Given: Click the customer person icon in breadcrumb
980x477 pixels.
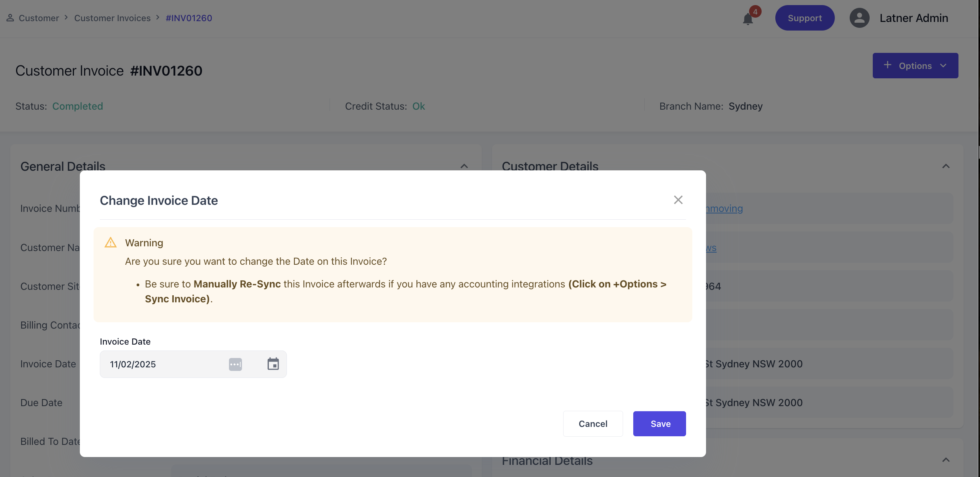Looking at the screenshot, I should coord(10,18).
